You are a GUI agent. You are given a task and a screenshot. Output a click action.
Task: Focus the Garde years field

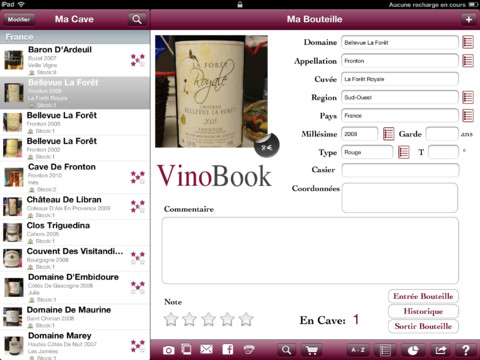tap(442, 134)
